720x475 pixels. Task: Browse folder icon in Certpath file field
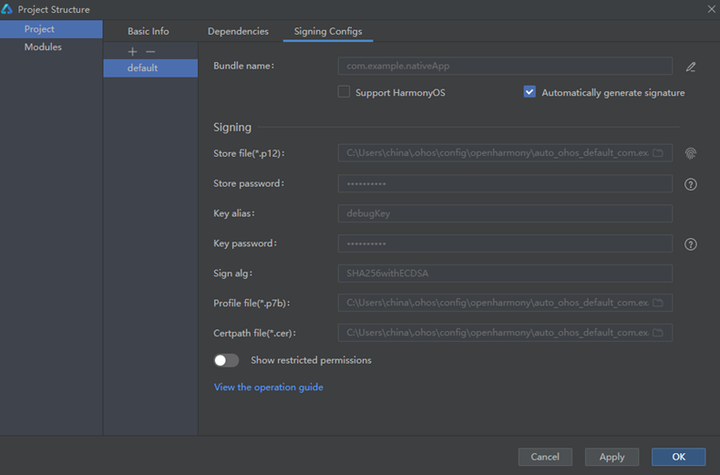[x=658, y=332]
